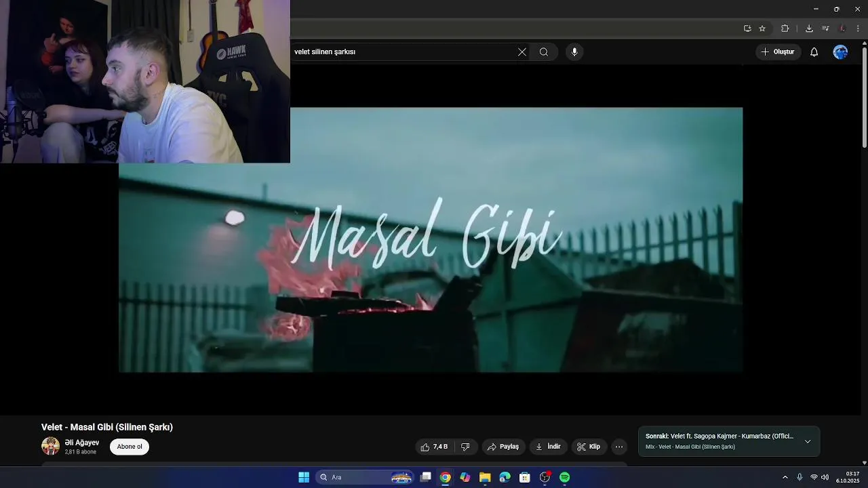
Task: Open more actions three-dot menu under video
Action: point(619,447)
